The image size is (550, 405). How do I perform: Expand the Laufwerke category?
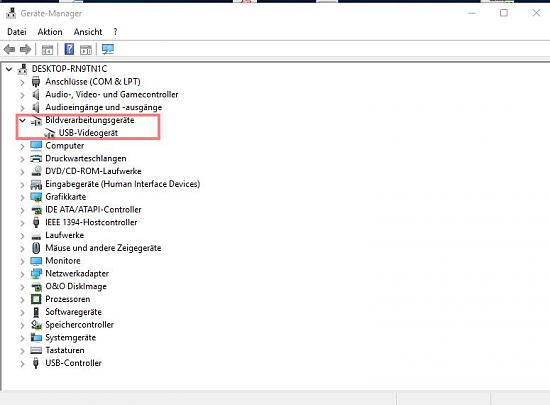tap(22, 236)
